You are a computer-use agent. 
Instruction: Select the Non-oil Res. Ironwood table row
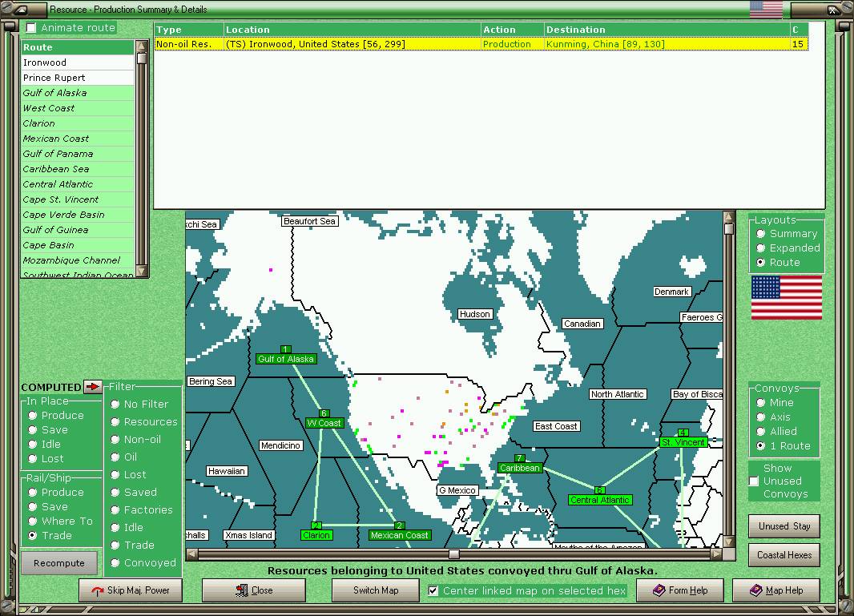click(481, 44)
